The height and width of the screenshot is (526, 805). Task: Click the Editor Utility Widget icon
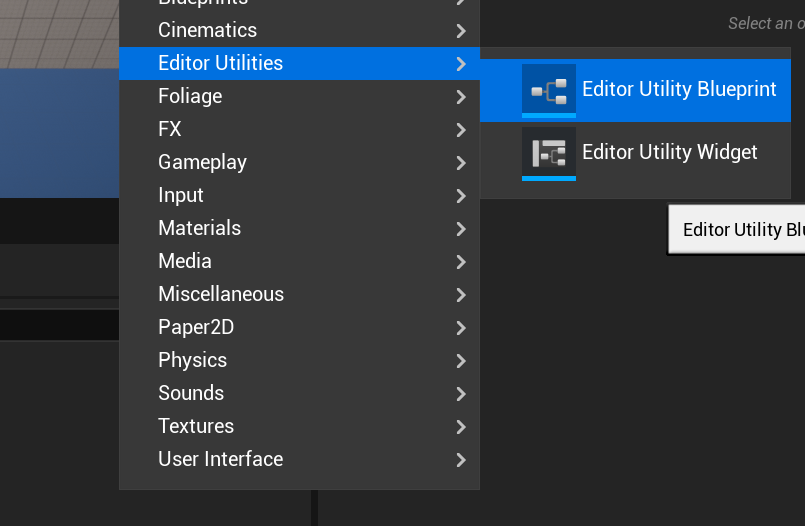click(x=549, y=153)
